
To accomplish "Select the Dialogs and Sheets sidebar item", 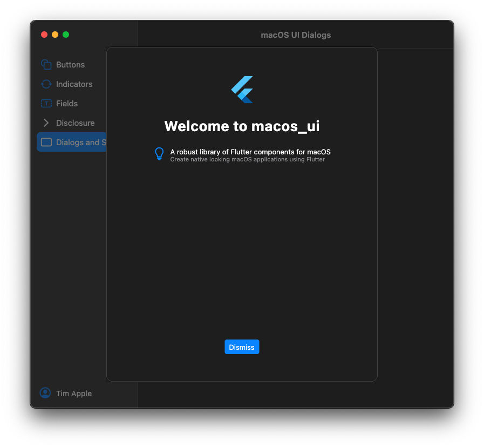I will (71, 142).
